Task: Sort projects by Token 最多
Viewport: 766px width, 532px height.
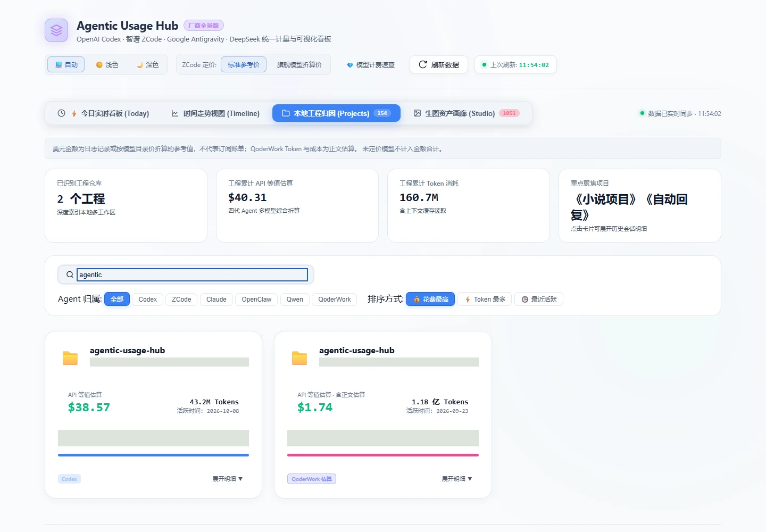Action: click(485, 300)
